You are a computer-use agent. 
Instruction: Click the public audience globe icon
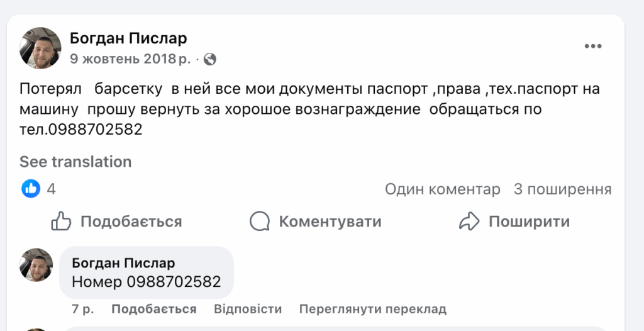pos(211,59)
